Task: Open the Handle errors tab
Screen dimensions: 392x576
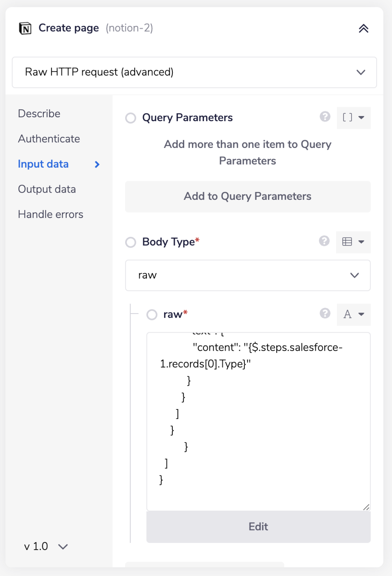Action: click(50, 214)
